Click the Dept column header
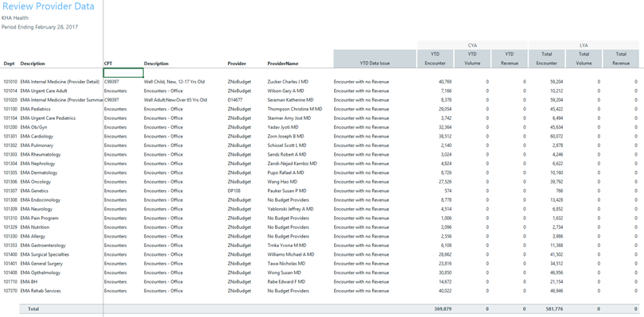The image size is (644, 317). click(9, 64)
